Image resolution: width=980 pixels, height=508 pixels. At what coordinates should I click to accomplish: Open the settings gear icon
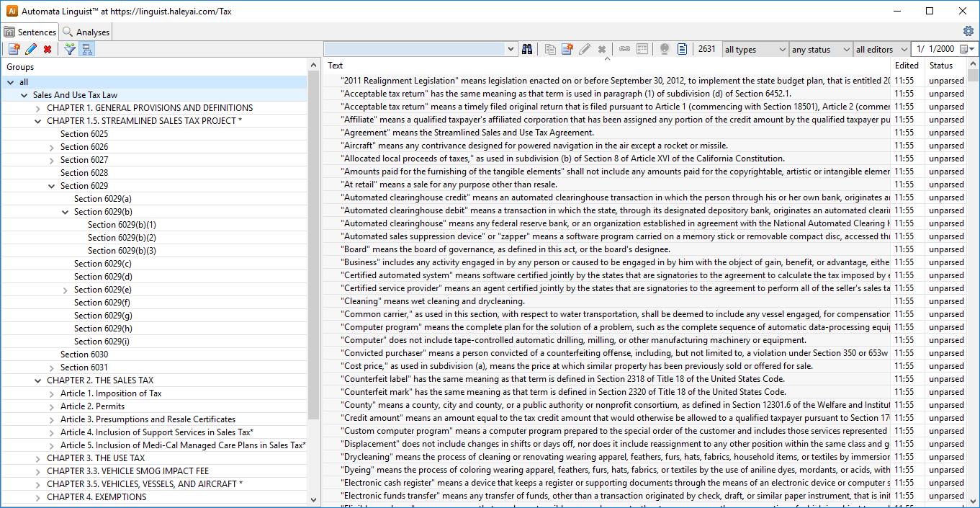(968, 31)
